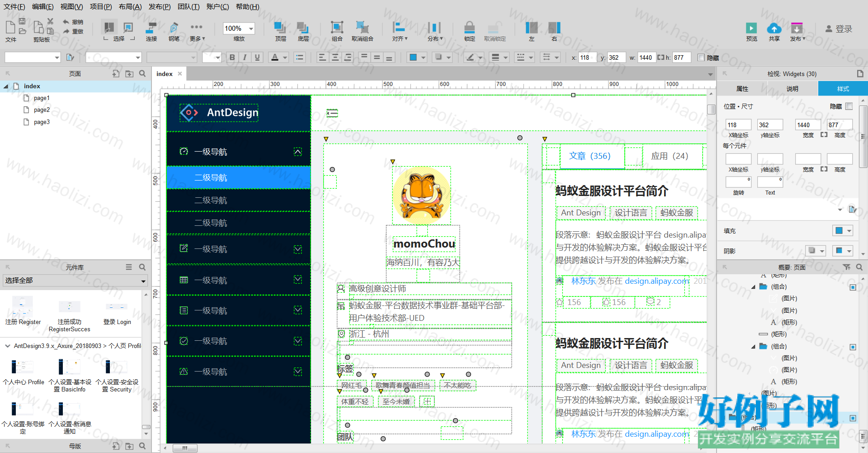
Task: Toggle right panel visibility
Action: pyautogui.click(x=554, y=31)
